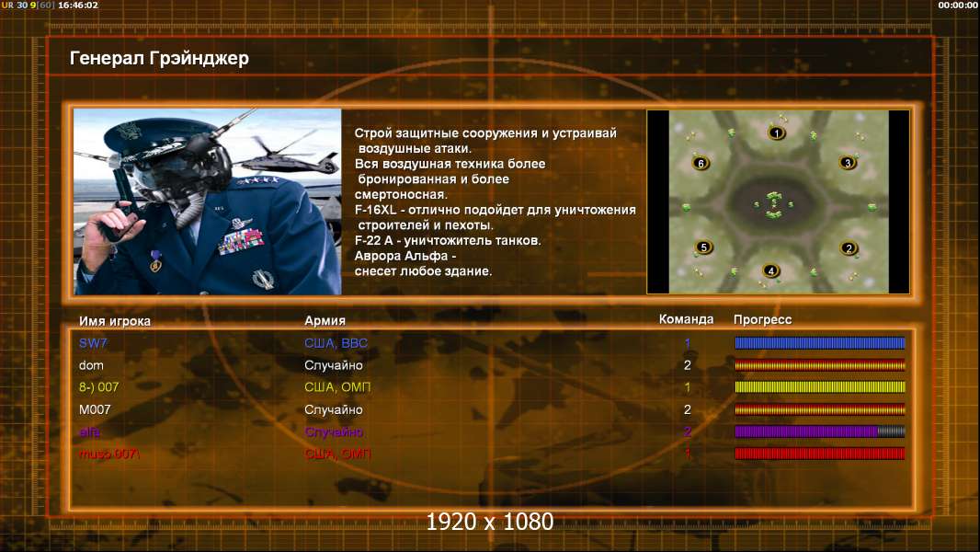Click the '1920 x 1080' resolution label

pos(490,522)
